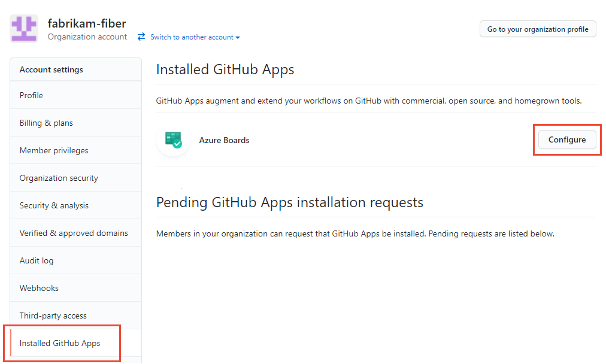Click the "Account settings" sidebar header
Image resolution: width=606 pixels, height=364 pixels.
(x=51, y=69)
